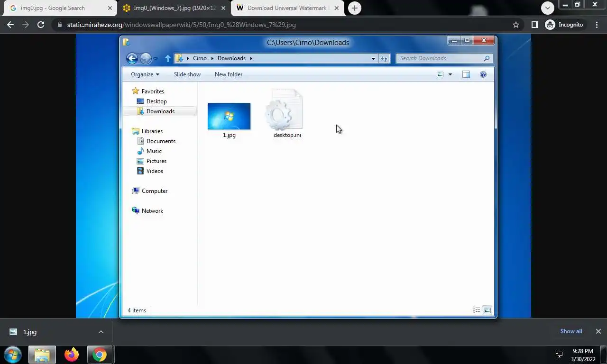Open recent pages dropdown beside forward arrow
607x364 pixels.
pyautogui.click(x=156, y=59)
